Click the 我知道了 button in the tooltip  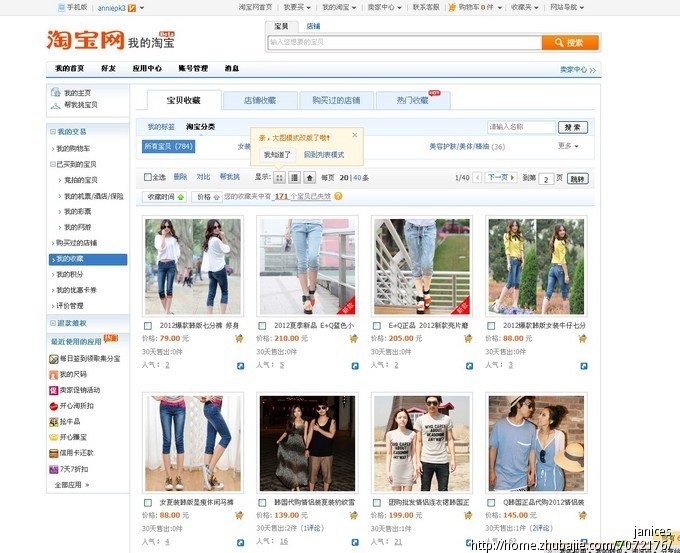277,154
